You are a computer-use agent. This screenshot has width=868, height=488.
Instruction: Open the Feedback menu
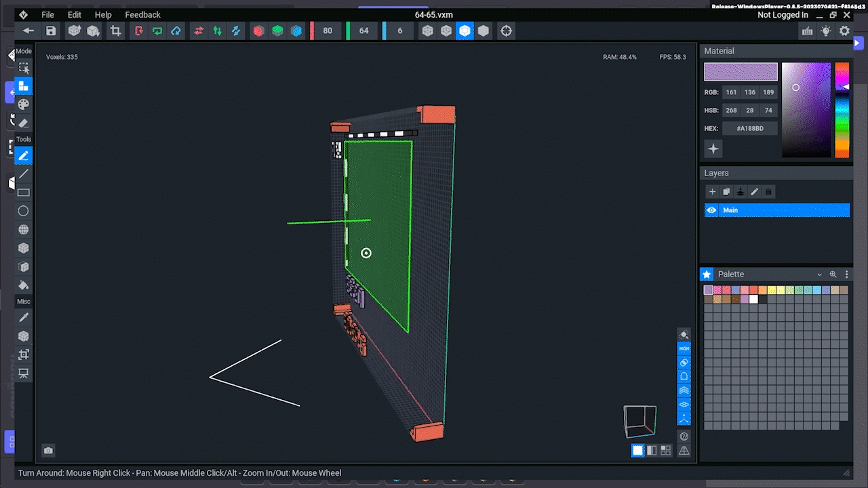(142, 14)
